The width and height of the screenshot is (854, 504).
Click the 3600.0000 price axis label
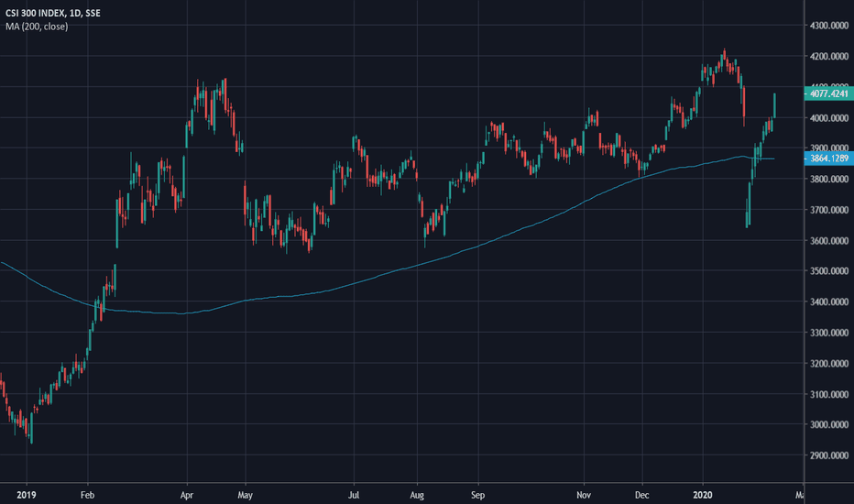pyautogui.click(x=829, y=240)
